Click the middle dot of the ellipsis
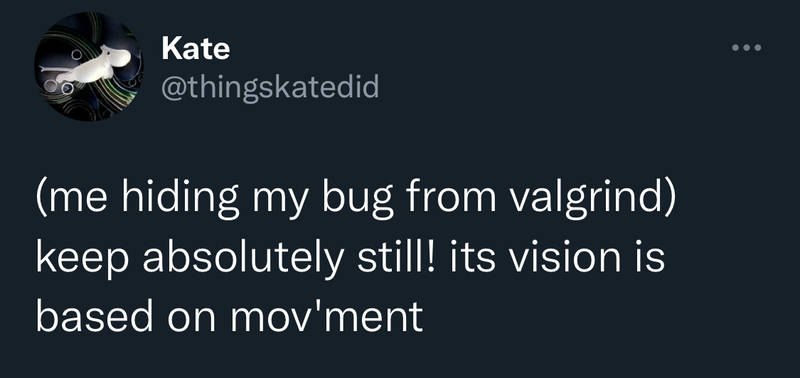 point(746,48)
